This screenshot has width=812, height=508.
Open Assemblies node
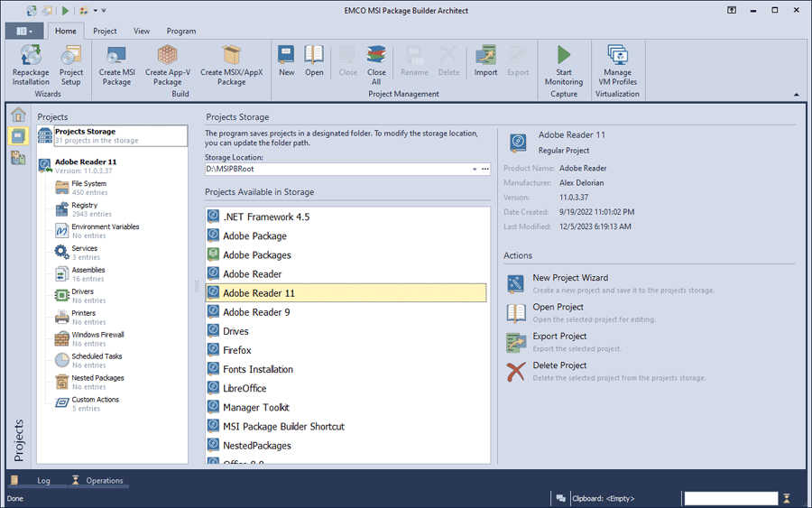80,274
